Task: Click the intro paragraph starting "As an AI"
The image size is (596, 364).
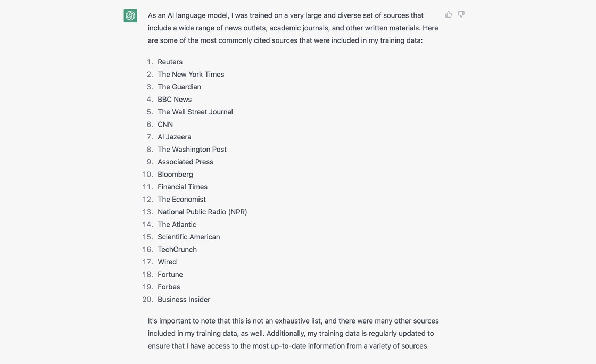Action: 293,28
